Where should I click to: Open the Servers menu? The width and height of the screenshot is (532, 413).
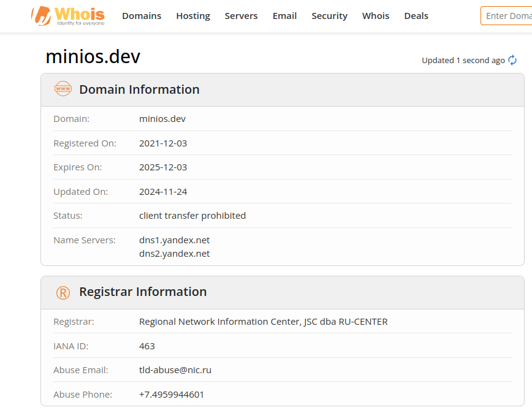(x=241, y=16)
